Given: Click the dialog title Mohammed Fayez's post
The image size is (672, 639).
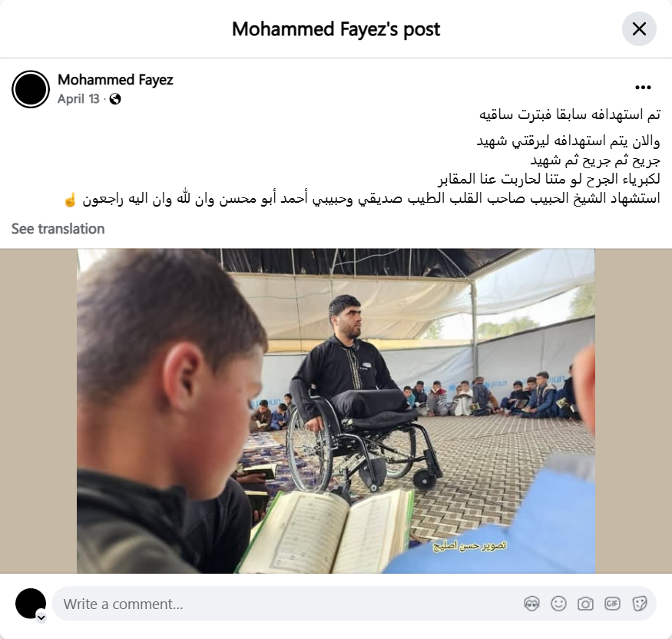Looking at the screenshot, I should click(336, 29).
